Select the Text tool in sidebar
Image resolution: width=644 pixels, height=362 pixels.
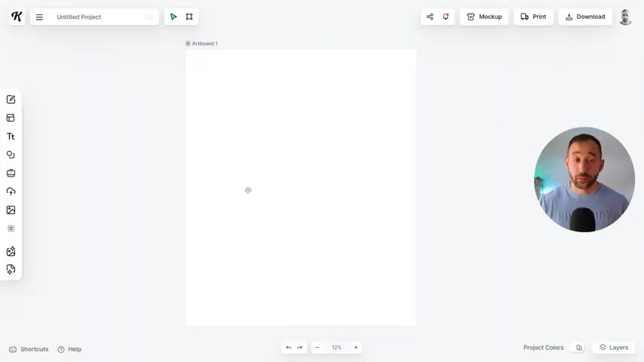click(x=11, y=137)
